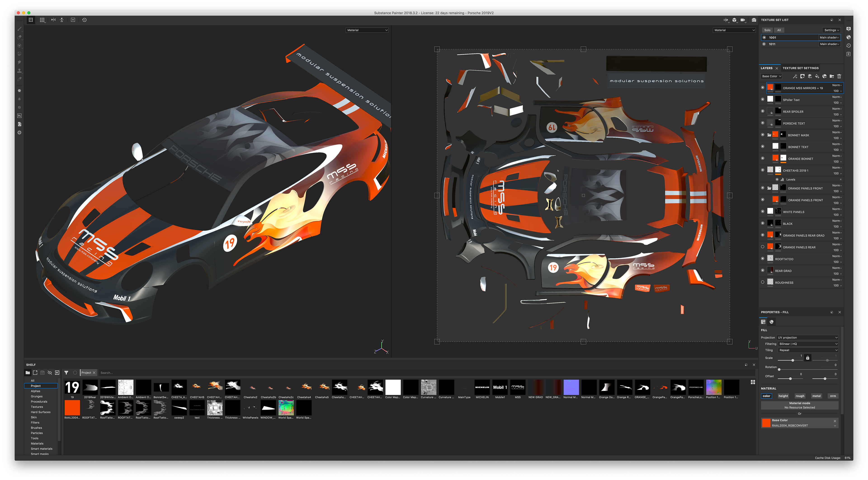Viewport: 868px width, 480px height.
Task: Click the fit-to-frame square icon in top toolbar
Action: (73, 20)
